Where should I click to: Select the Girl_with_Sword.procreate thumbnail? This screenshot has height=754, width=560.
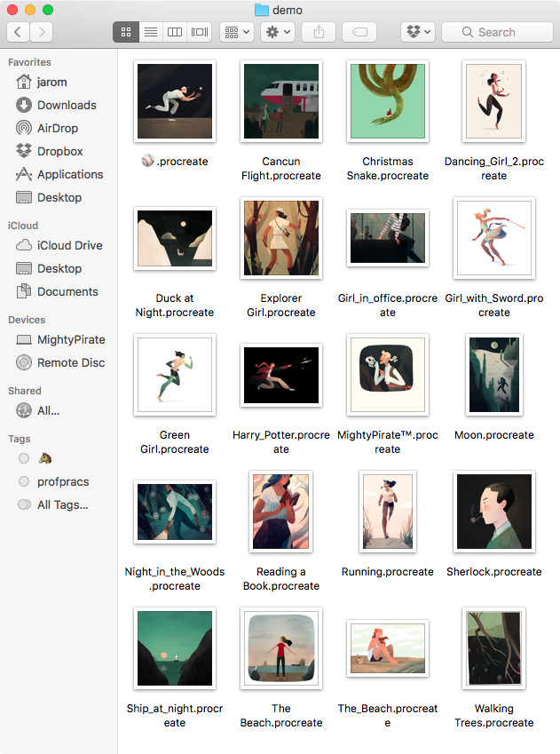pyautogui.click(x=493, y=238)
